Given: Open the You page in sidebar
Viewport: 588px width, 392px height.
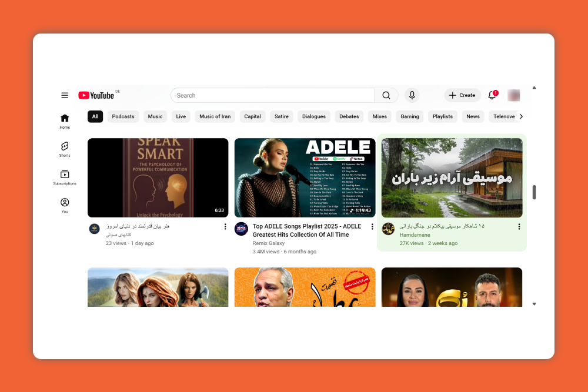Looking at the screenshot, I should 65,206.
